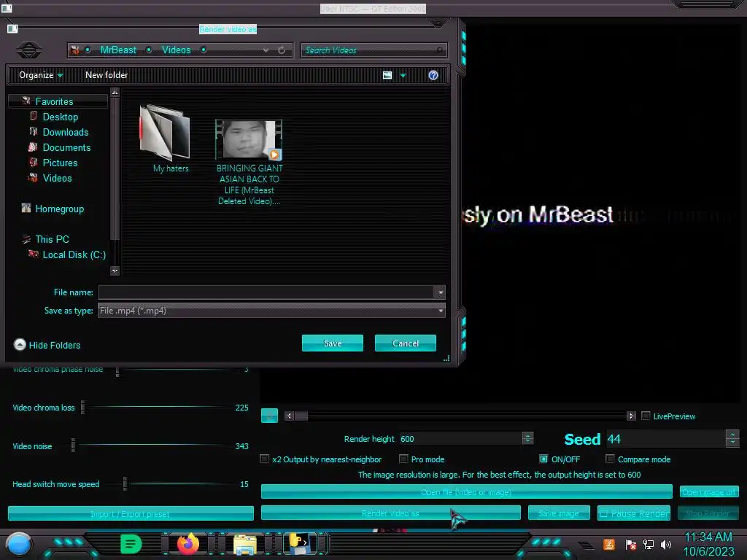This screenshot has height=560, width=747.
Task: Open the Desktop shortcut in Favorites
Action: pos(60,117)
